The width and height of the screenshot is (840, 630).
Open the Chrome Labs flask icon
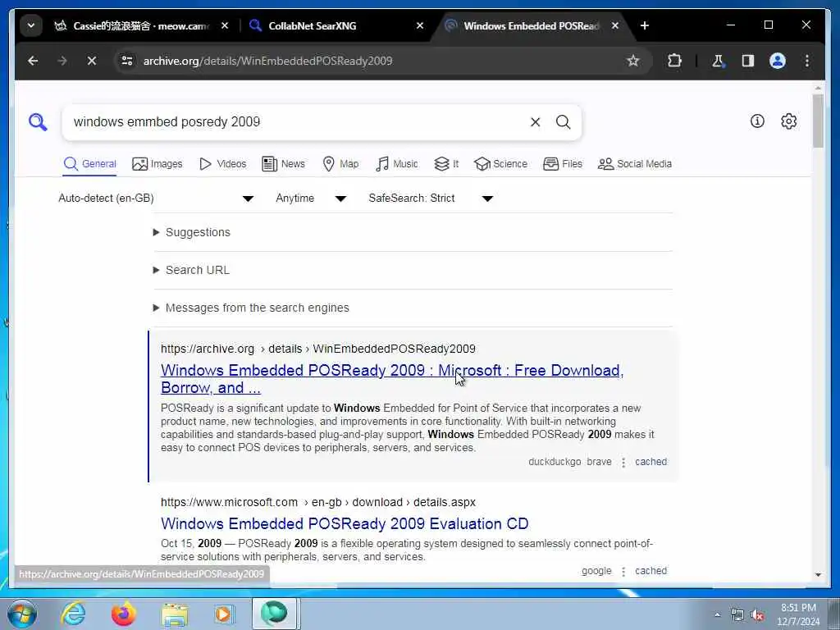pyautogui.click(x=718, y=61)
